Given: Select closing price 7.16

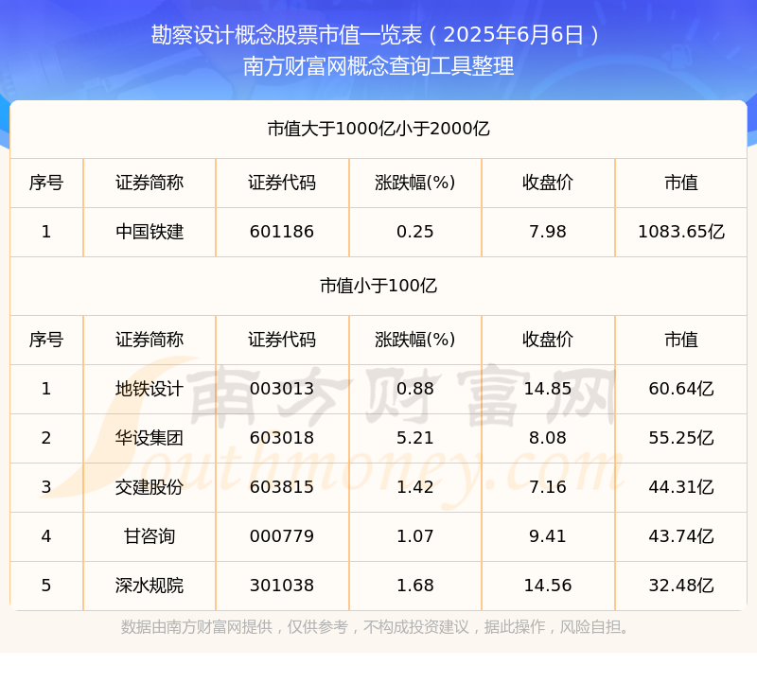Looking at the screenshot, I should click(x=548, y=487).
